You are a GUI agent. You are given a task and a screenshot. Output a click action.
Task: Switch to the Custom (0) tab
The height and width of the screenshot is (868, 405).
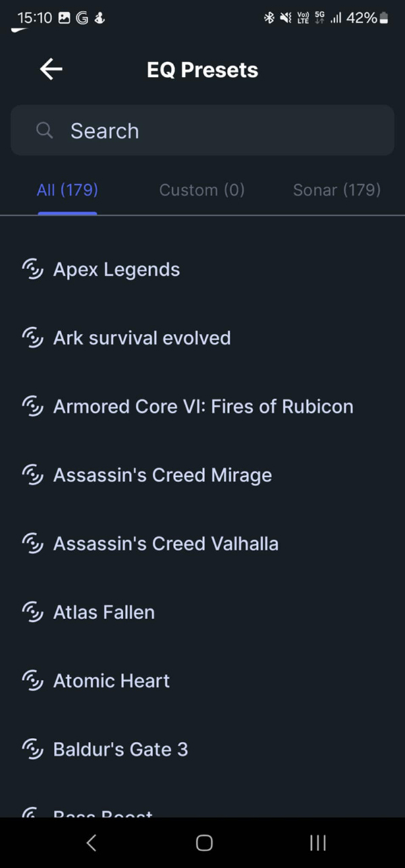coord(202,190)
